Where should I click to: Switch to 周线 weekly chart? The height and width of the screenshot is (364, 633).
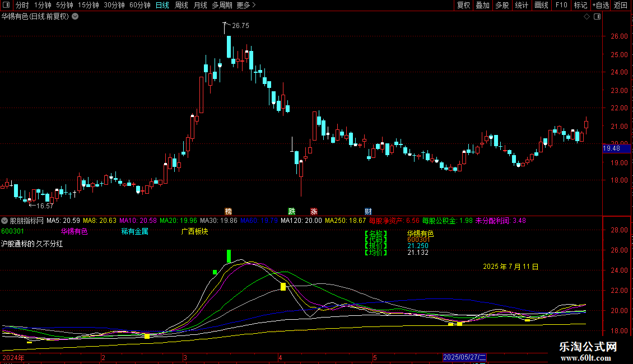tap(181, 5)
